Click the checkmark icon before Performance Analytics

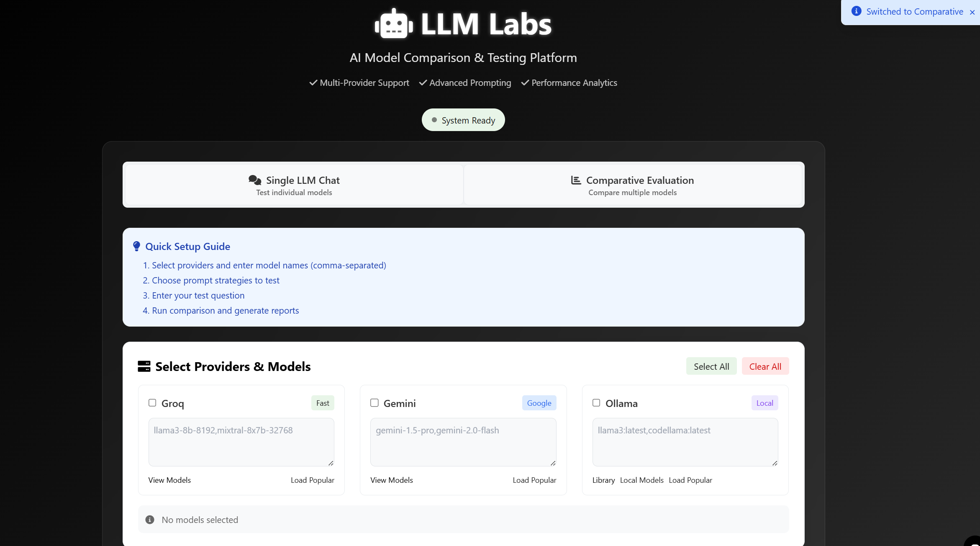tap(525, 83)
